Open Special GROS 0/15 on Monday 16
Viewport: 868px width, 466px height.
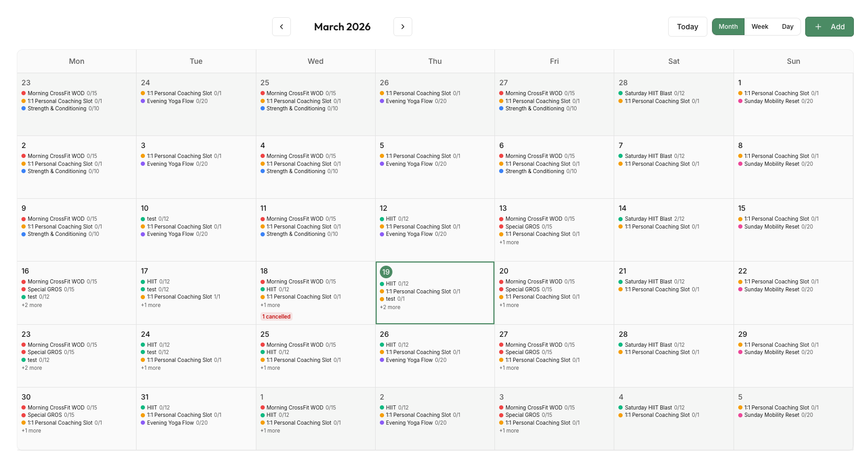(48, 289)
